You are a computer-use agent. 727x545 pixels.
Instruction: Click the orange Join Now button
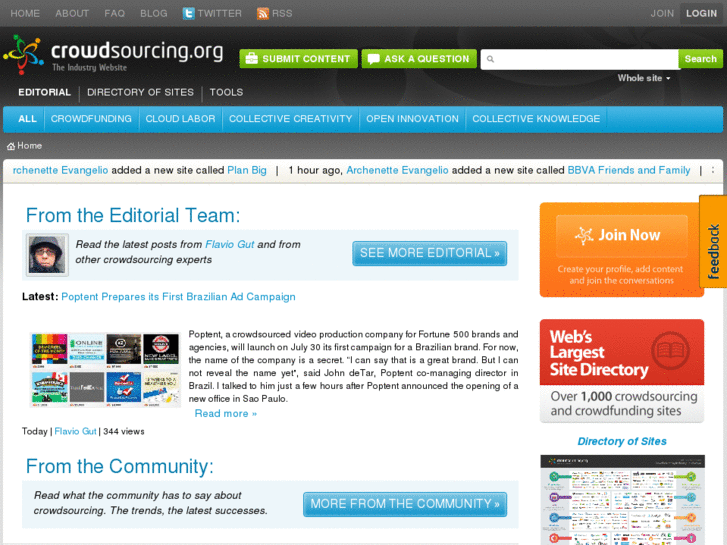click(621, 236)
